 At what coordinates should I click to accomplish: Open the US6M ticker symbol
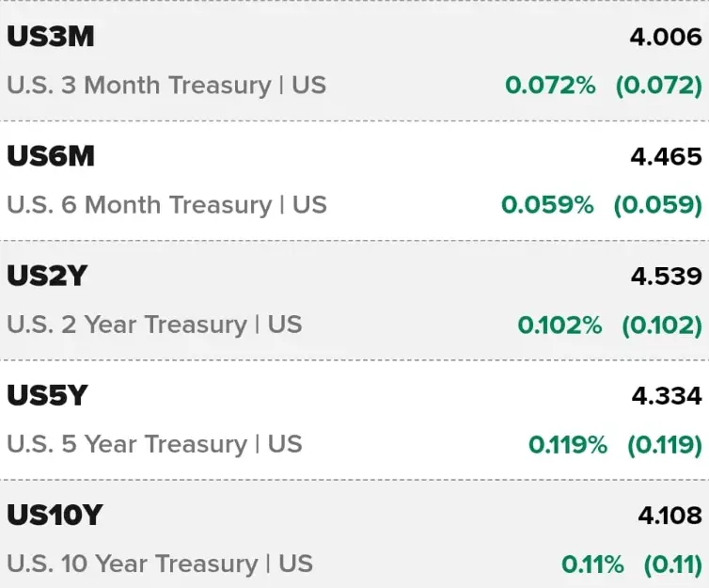click(51, 156)
